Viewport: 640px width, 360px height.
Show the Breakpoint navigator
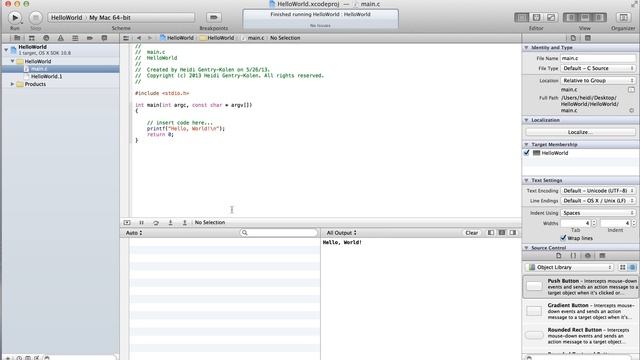click(x=89, y=38)
